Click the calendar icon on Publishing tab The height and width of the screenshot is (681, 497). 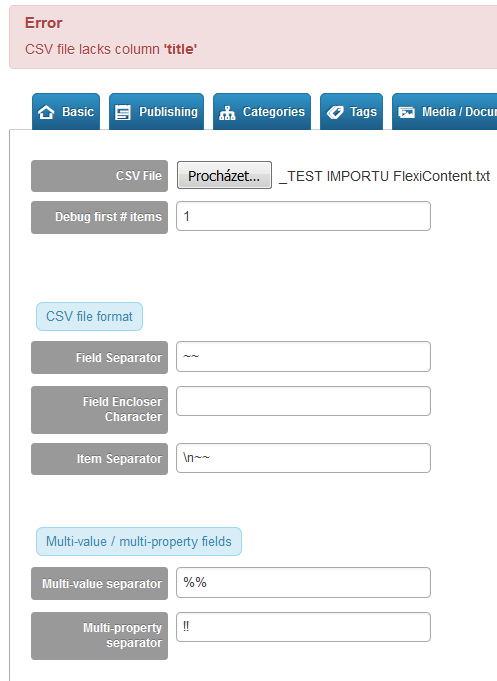(123, 112)
